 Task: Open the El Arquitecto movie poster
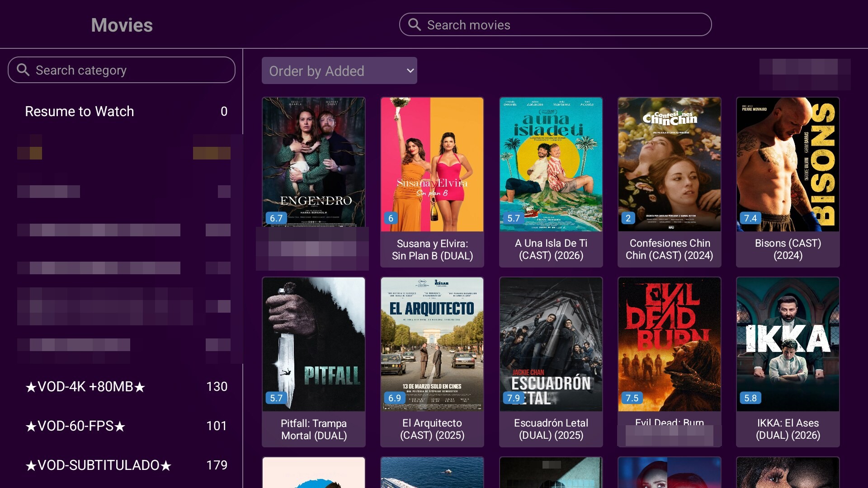click(x=432, y=344)
